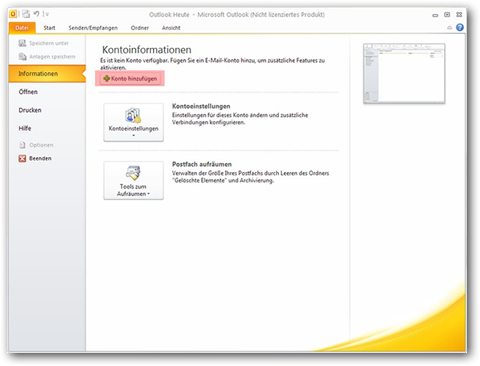Open Hilfe in the backstage menu
The image size is (480, 366).
(25, 128)
